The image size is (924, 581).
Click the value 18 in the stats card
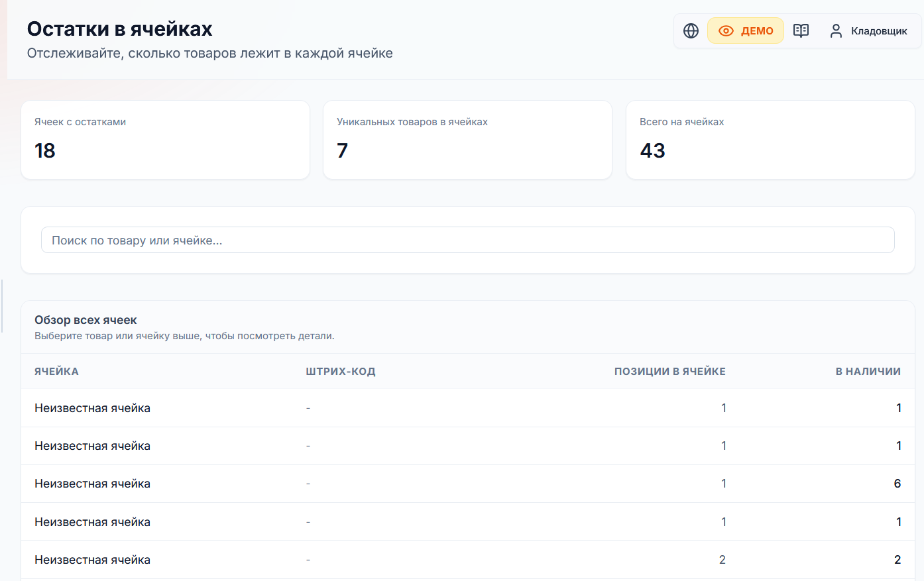click(x=45, y=151)
